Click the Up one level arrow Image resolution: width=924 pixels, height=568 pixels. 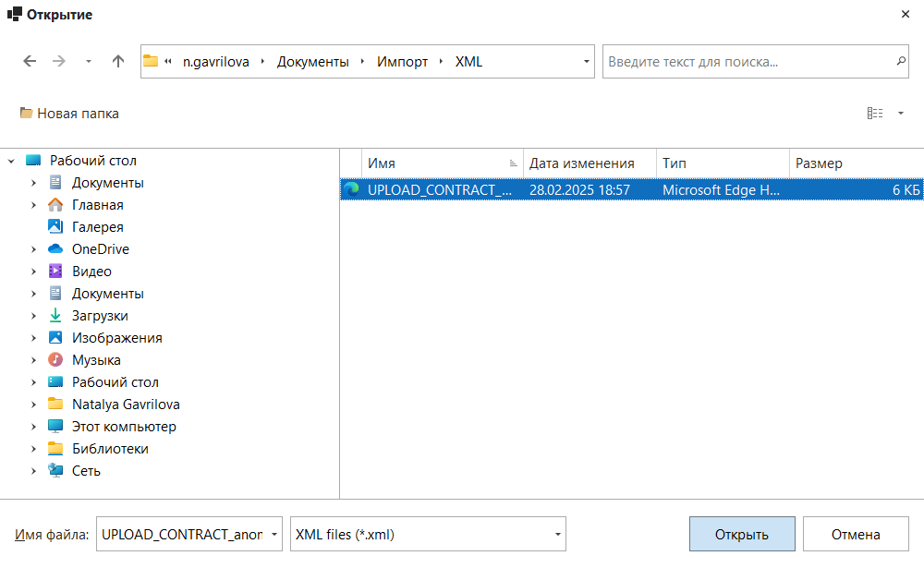pos(117,62)
